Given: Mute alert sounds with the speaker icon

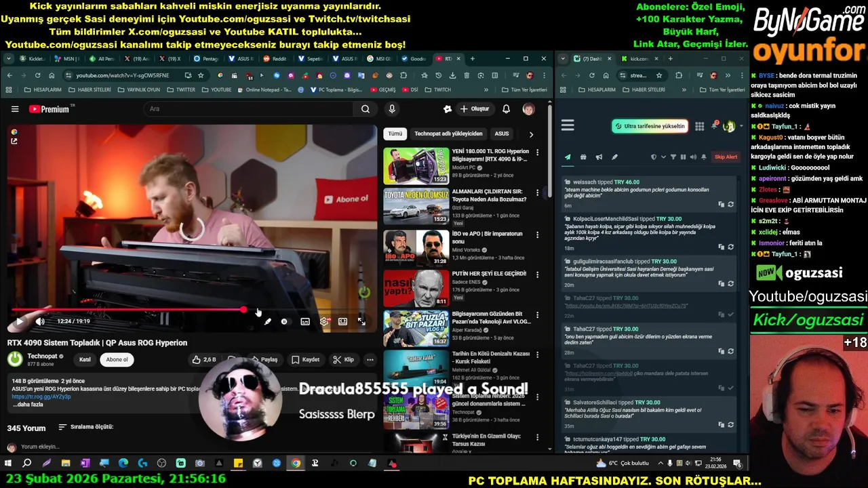Looking at the screenshot, I should 693,157.
